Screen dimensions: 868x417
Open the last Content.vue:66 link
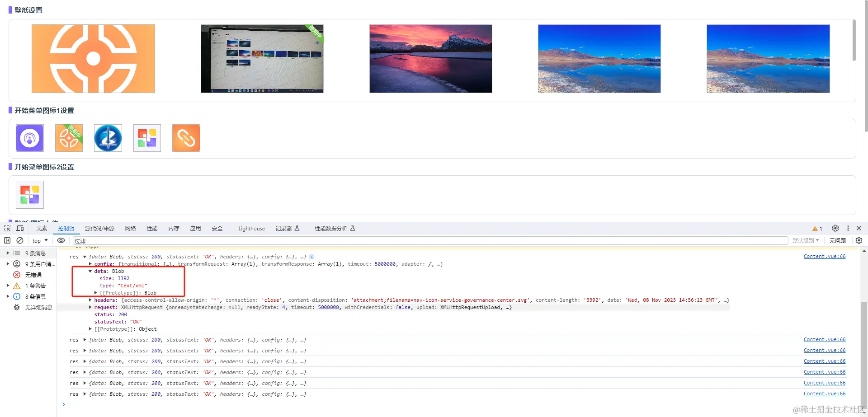pos(825,394)
